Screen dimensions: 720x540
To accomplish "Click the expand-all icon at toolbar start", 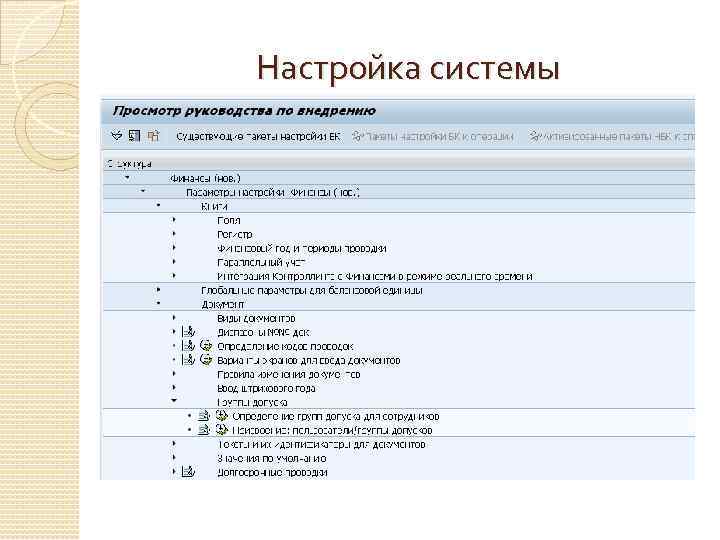I will click(x=117, y=136).
